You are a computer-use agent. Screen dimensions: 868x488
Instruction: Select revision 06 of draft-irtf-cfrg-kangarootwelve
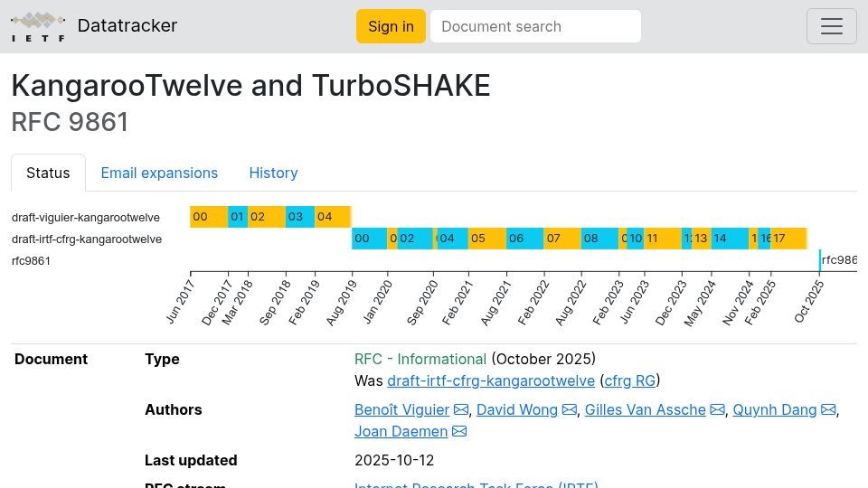tap(524, 239)
